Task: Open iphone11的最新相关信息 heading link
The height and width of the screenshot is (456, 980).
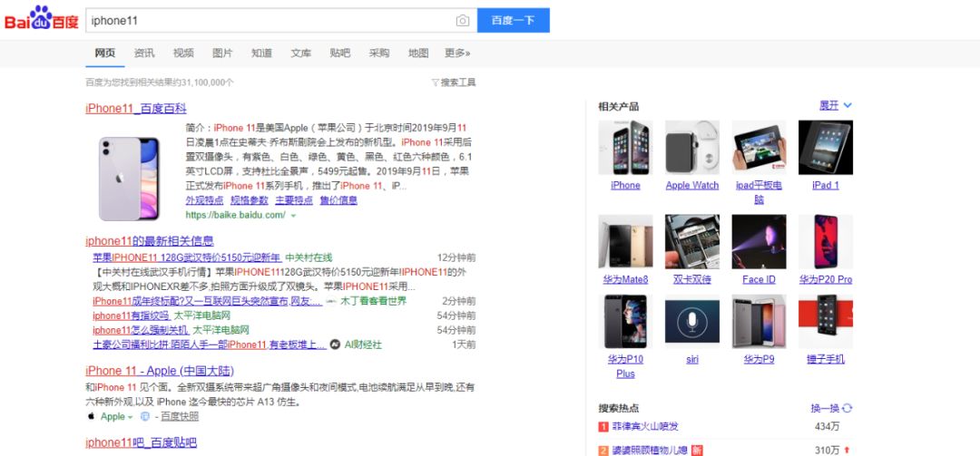Action: (x=150, y=241)
